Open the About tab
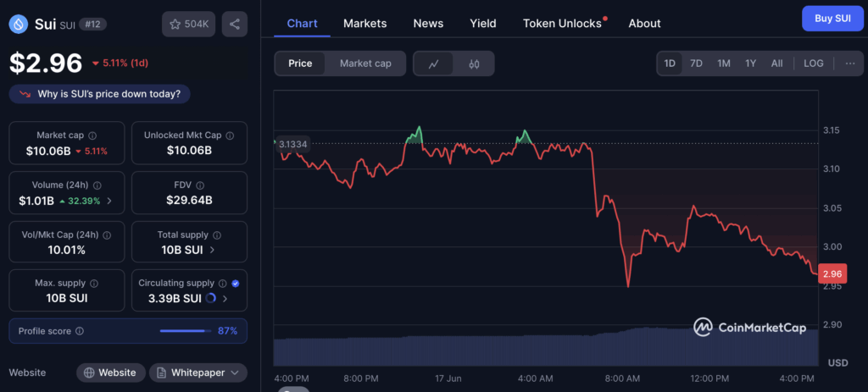868x392 pixels. (645, 23)
